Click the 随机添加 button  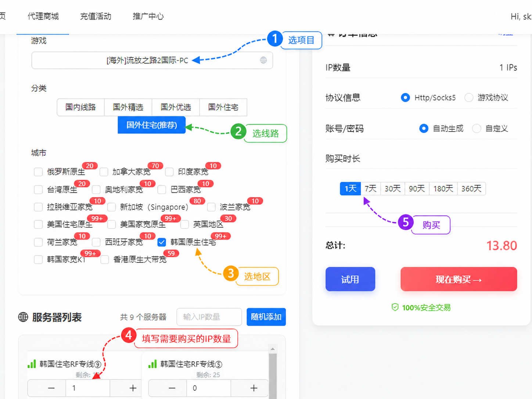pyautogui.click(x=266, y=317)
